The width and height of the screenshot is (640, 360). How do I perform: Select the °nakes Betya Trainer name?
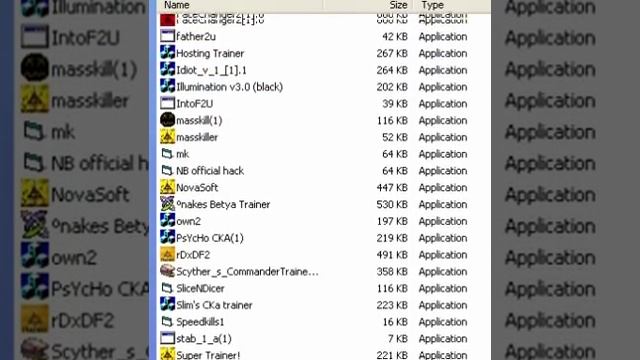coord(223,204)
